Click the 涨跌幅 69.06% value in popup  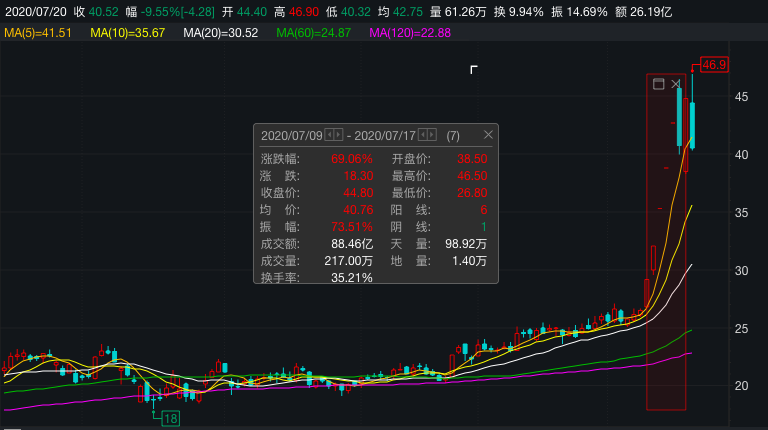[x=352, y=159]
